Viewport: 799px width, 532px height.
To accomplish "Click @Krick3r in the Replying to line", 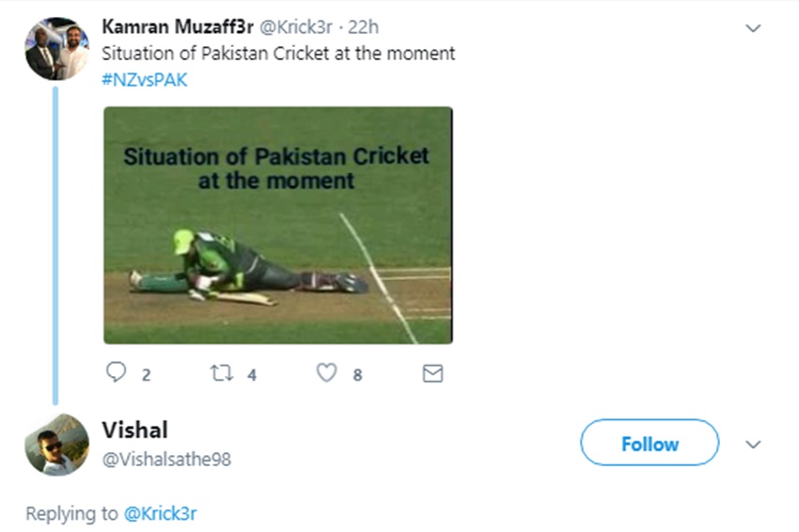I will 160,513.
